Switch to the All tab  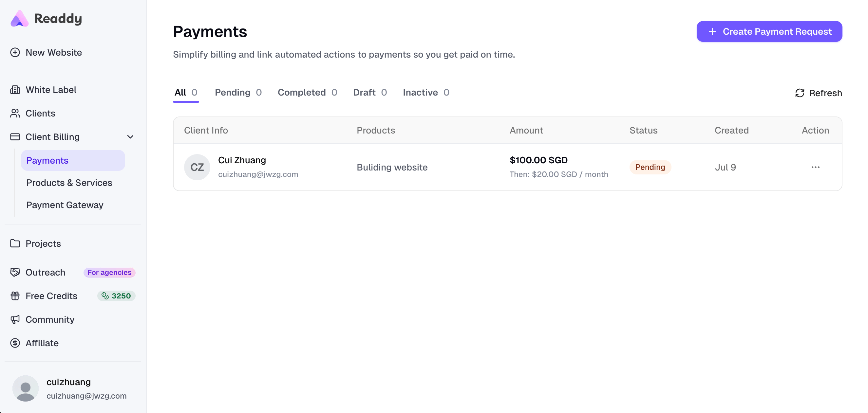click(186, 93)
